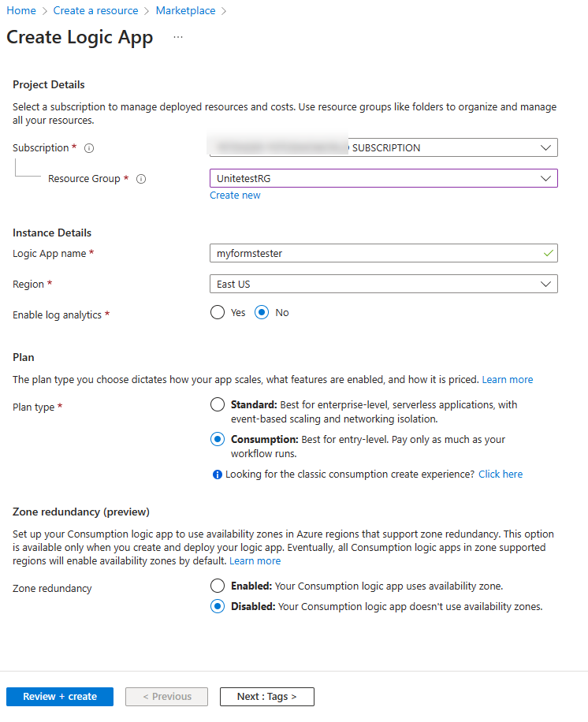The height and width of the screenshot is (722, 588).
Task: Click here for classic consumption experience
Action: (501, 474)
